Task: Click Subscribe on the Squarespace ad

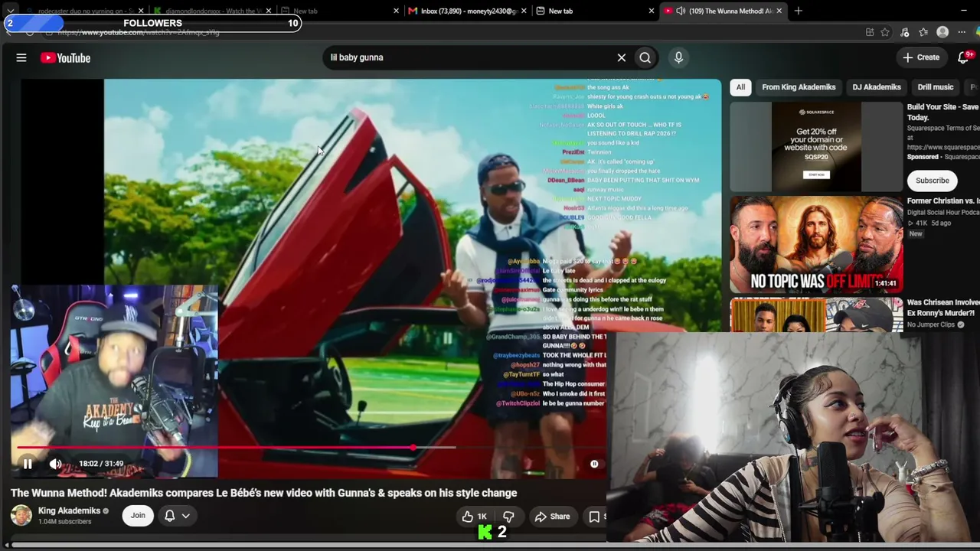Action: coord(933,181)
